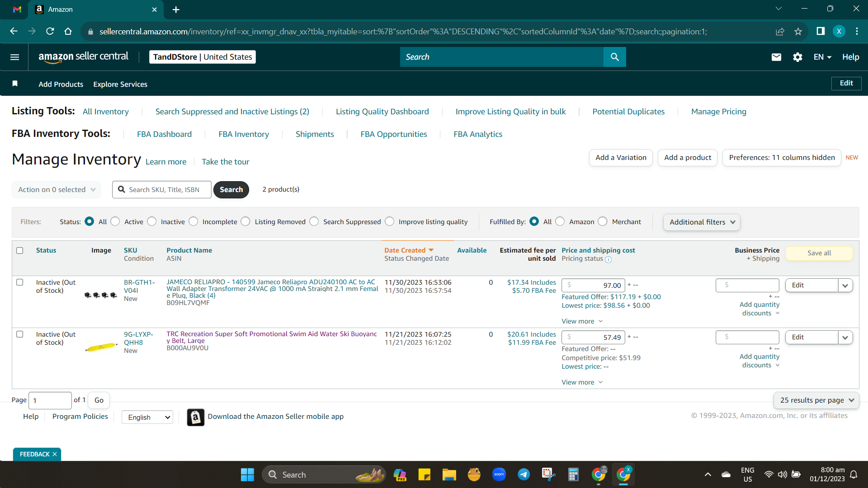Click the pricing status info icon

tap(608, 259)
